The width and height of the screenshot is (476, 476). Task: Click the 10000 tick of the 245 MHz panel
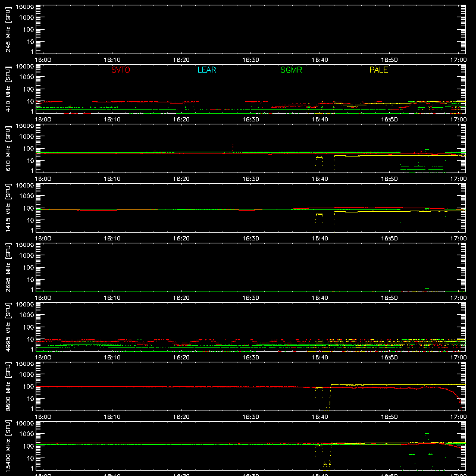click(25, 7)
